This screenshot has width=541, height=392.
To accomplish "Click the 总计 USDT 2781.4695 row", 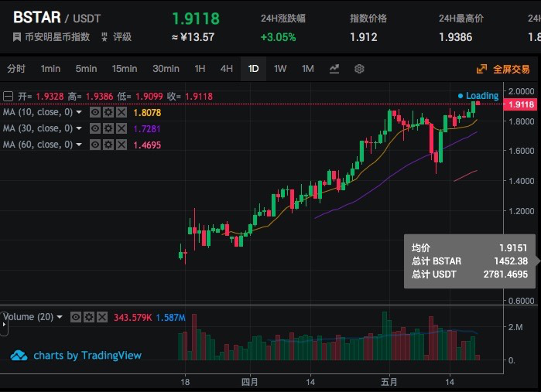I will pyautogui.click(x=469, y=274).
